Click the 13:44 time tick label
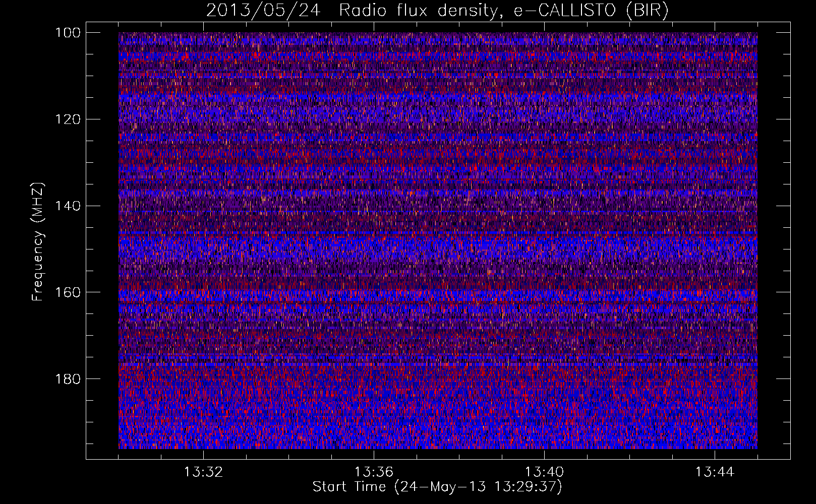 pyautogui.click(x=715, y=472)
